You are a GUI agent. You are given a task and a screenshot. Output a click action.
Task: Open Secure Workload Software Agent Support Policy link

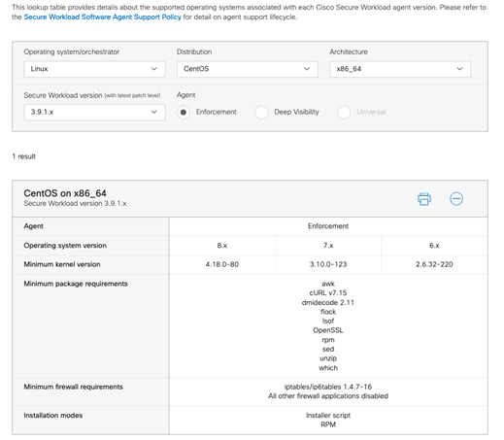103,17
